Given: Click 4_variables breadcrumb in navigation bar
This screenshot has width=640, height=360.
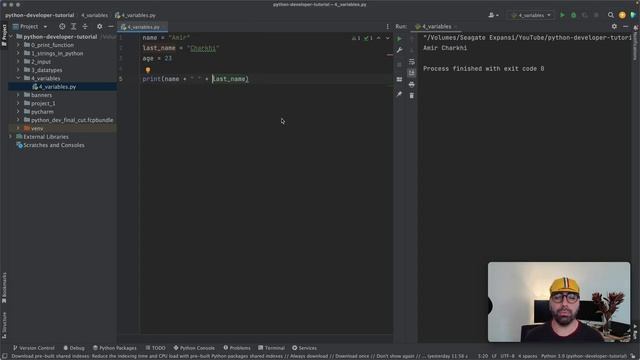Looking at the screenshot, I should pyautogui.click(x=94, y=15).
